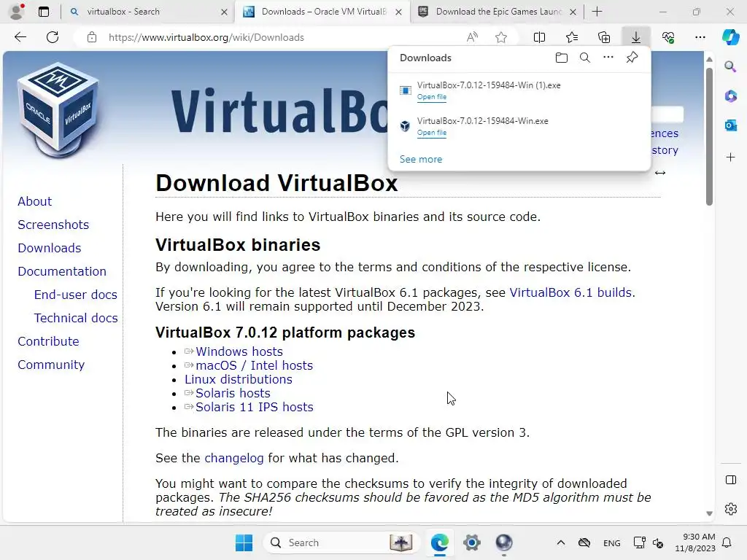Switch to virtualbox - Search tab
Viewport: 747px width, 560px height.
pyautogui.click(x=147, y=12)
